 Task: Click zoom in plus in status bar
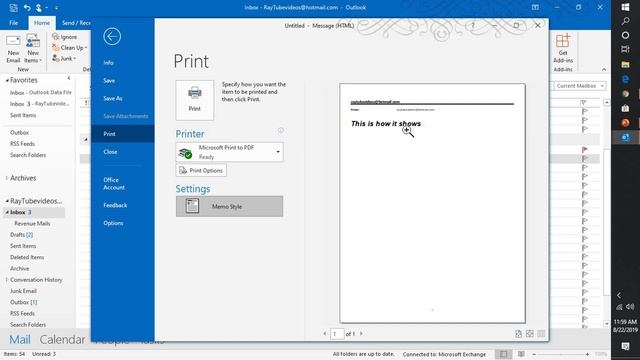coord(587,354)
